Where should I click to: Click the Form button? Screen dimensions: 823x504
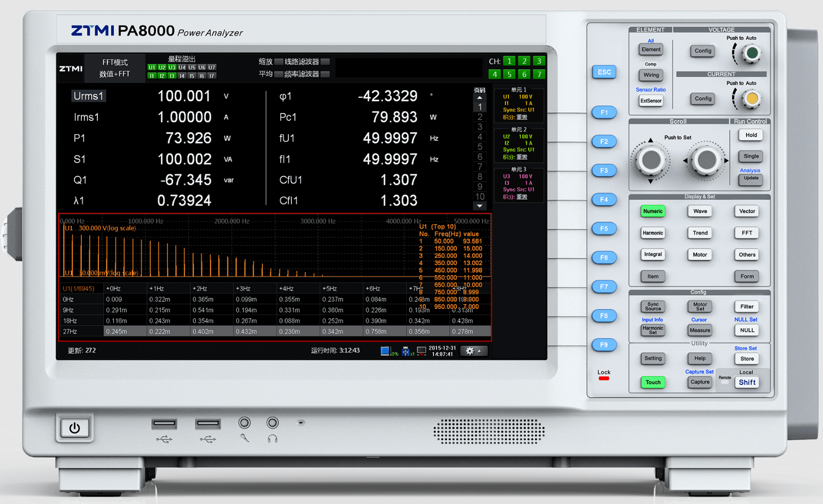click(747, 276)
